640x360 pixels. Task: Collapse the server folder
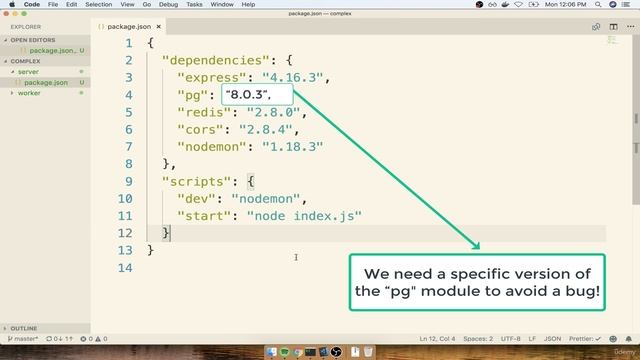[28, 72]
